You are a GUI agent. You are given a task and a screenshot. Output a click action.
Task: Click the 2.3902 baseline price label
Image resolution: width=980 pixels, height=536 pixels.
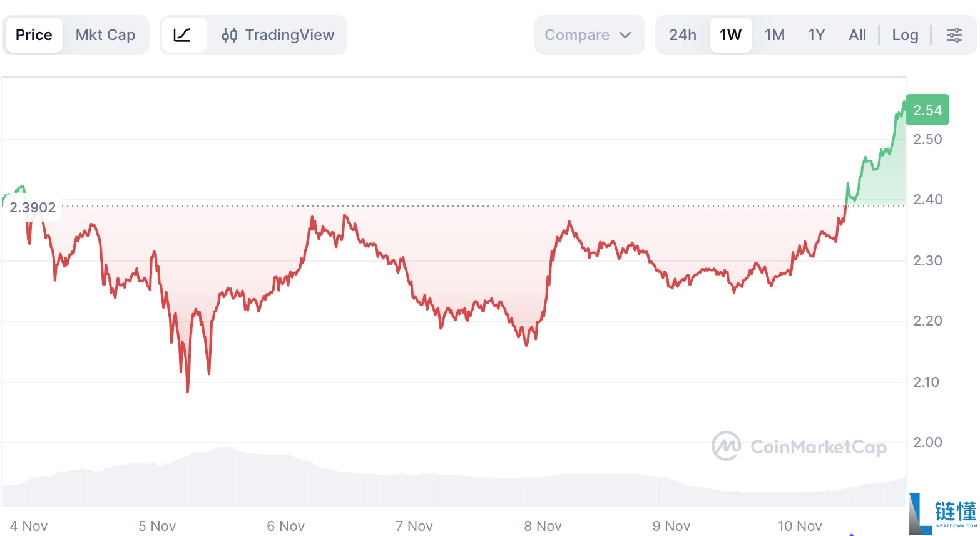coord(33,207)
